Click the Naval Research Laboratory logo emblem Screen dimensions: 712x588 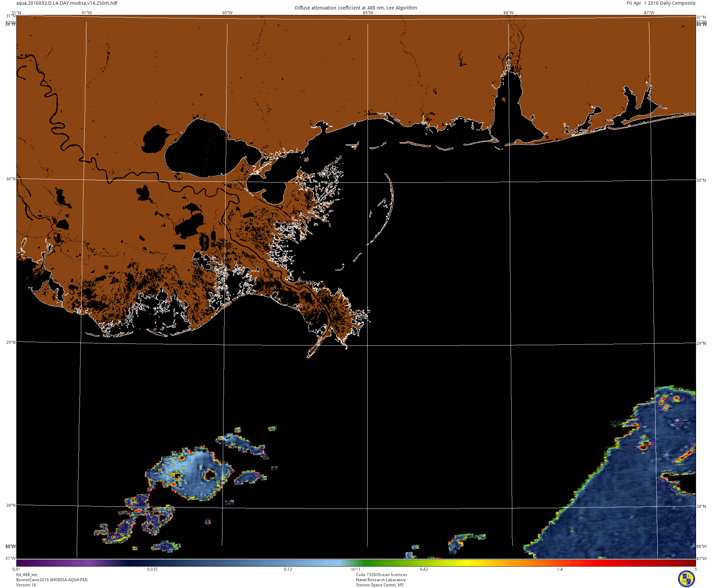coord(686,578)
